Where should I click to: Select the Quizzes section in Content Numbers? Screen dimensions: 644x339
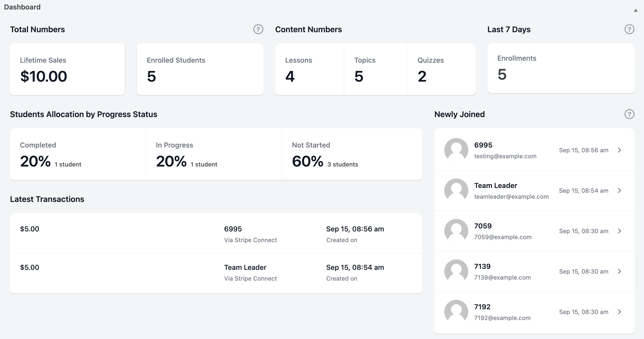click(441, 69)
